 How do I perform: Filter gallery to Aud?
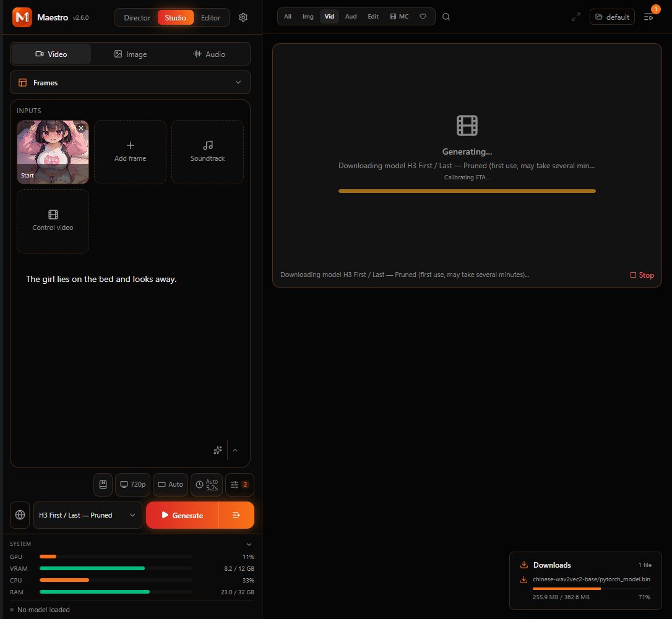pyautogui.click(x=351, y=16)
